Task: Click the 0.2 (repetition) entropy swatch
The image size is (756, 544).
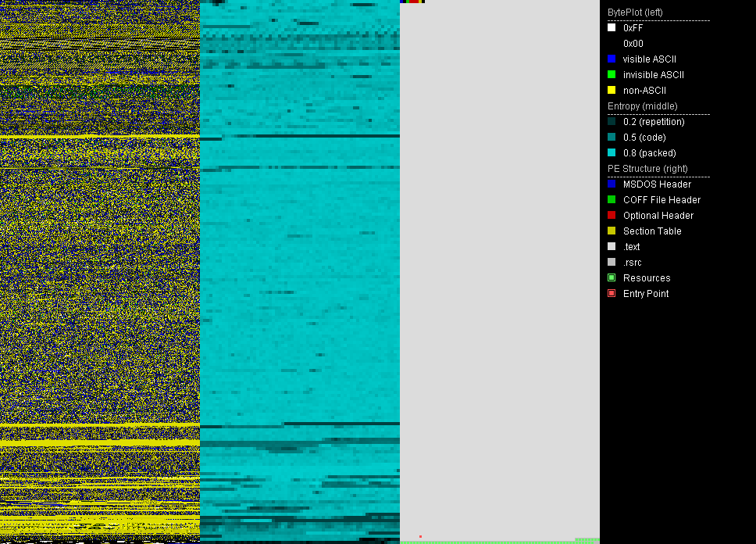Action: tap(612, 121)
